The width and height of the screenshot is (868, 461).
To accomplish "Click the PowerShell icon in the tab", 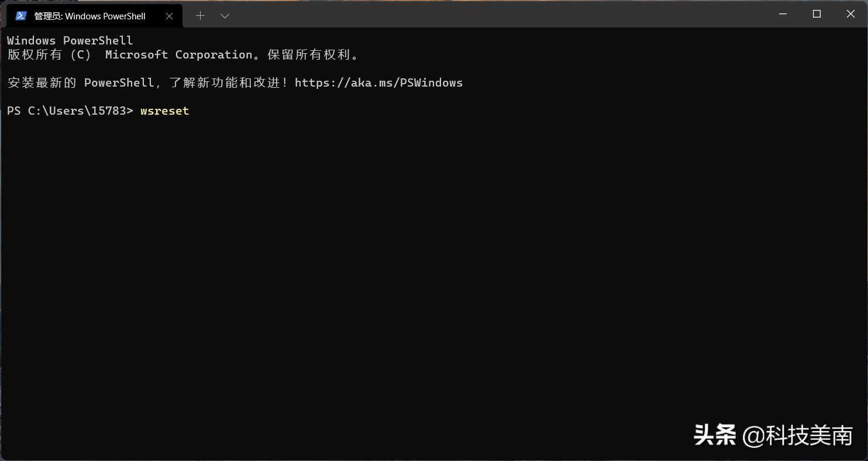I will [x=20, y=16].
